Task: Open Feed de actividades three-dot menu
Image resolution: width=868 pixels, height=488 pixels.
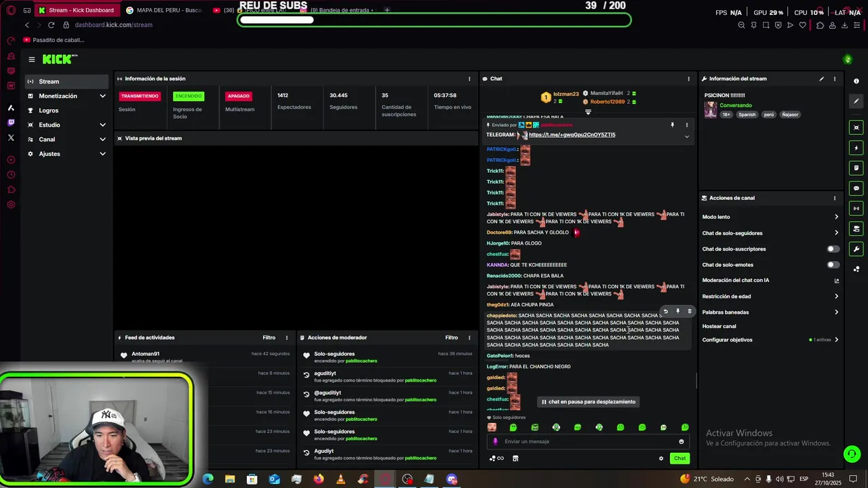Action: click(287, 338)
